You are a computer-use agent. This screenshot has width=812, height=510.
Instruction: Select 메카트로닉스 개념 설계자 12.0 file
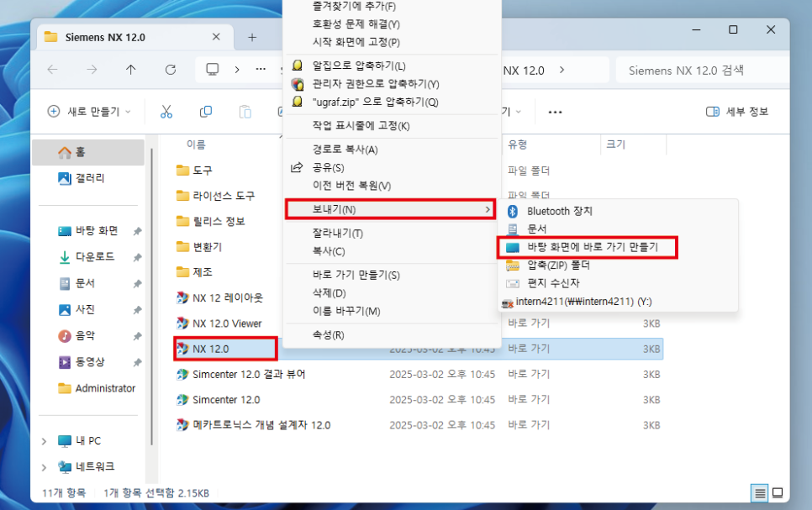click(261, 425)
